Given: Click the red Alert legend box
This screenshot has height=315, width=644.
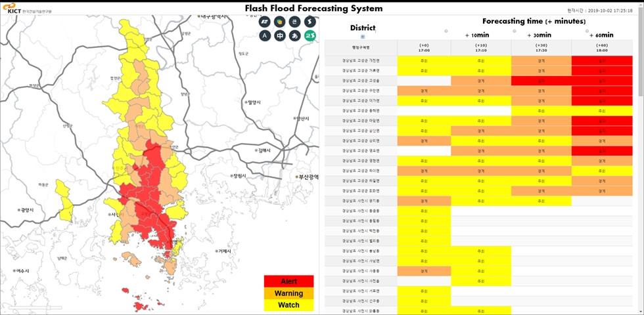Looking at the screenshot, I should point(289,281).
